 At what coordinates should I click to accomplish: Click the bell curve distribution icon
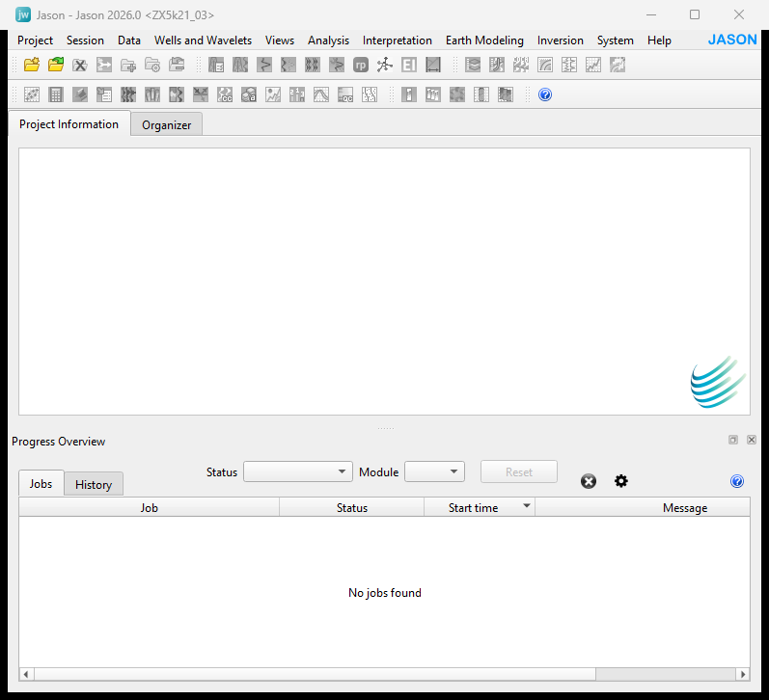[x=321, y=94]
